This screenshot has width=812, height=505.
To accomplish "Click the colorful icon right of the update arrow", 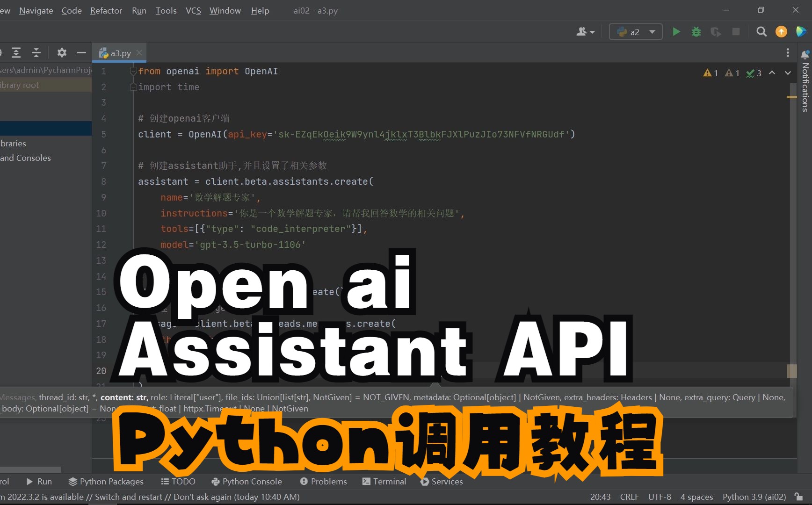I will (801, 32).
